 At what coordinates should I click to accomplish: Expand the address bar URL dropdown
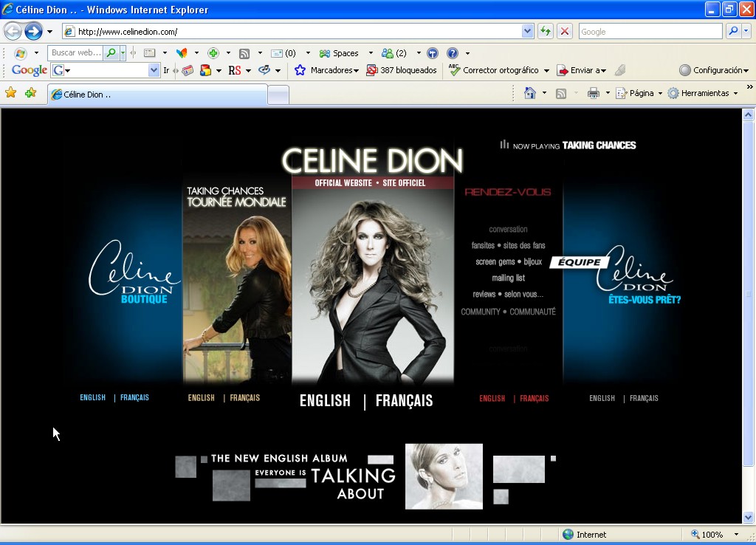[527, 32]
